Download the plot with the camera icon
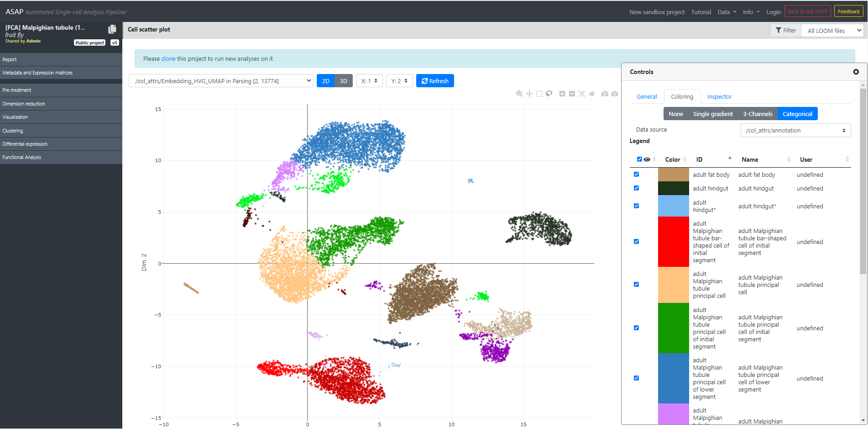868x429 pixels. click(x=605, y=93)
